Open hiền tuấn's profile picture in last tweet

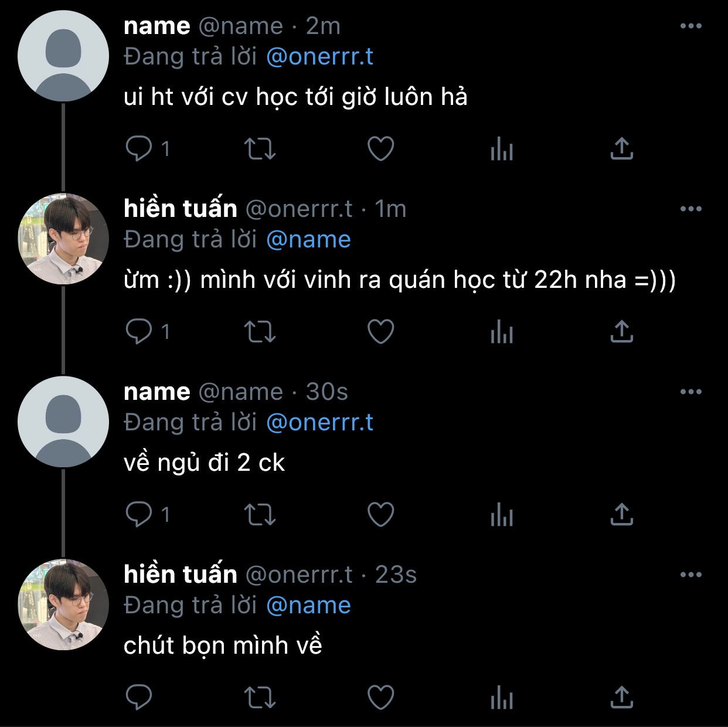pos(63,604)
